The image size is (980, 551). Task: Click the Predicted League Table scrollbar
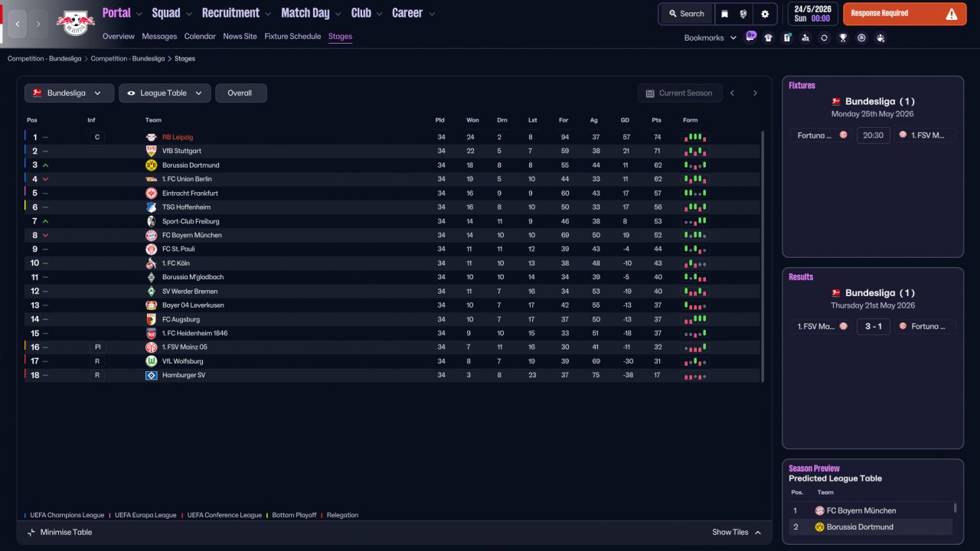click(x=955, y=507)
